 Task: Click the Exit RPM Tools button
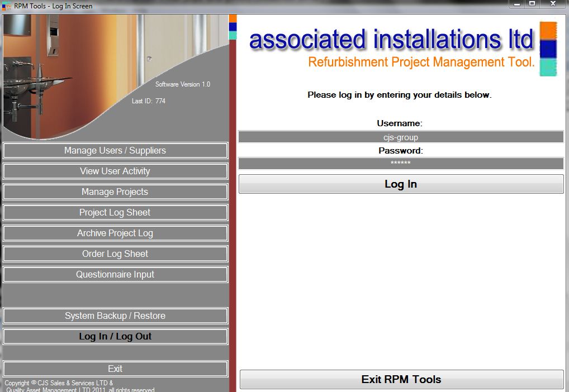pyautogui.click(x=401, y=380)
